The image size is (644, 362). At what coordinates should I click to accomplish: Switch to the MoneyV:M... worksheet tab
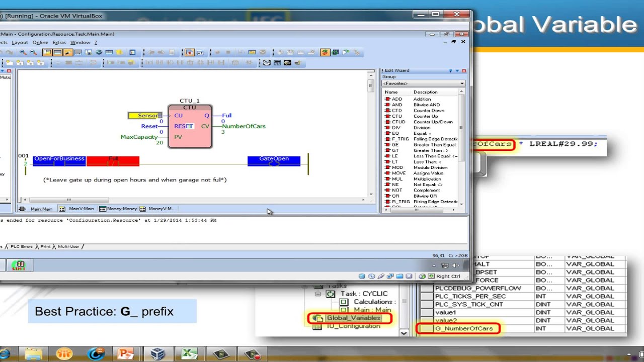(157, 209)
